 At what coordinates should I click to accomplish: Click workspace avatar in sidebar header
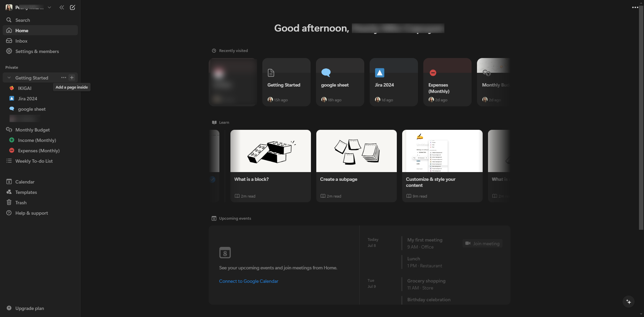9,7
